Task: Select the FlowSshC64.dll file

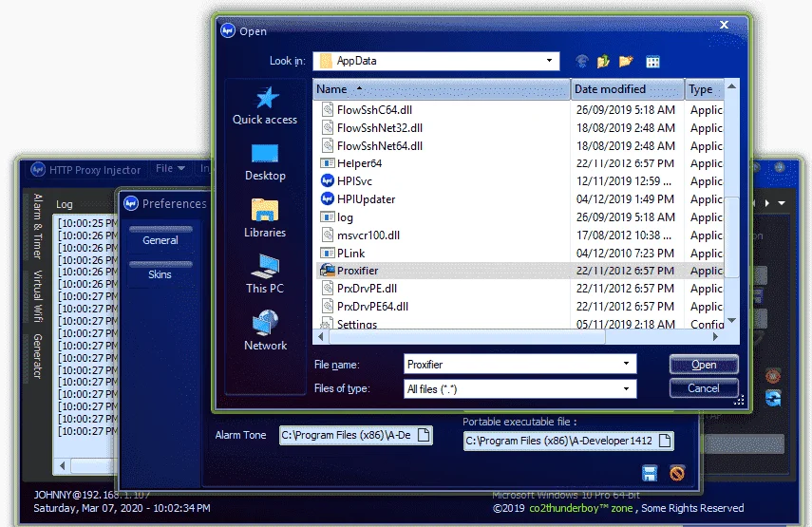Action: coord(374,110)
